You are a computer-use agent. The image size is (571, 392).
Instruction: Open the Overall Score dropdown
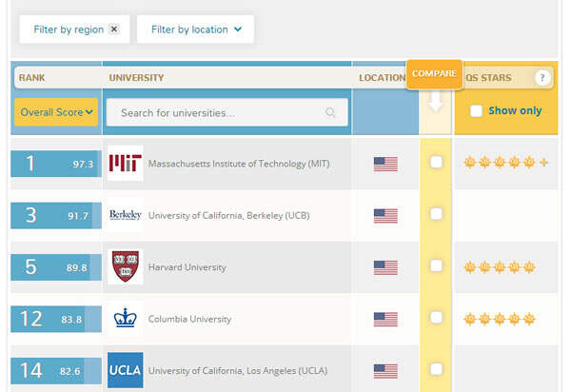point(56,112)
